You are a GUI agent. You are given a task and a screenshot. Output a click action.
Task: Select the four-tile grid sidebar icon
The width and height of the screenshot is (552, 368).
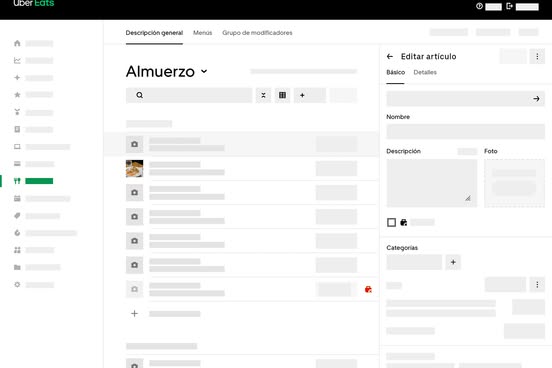point(17,250)
